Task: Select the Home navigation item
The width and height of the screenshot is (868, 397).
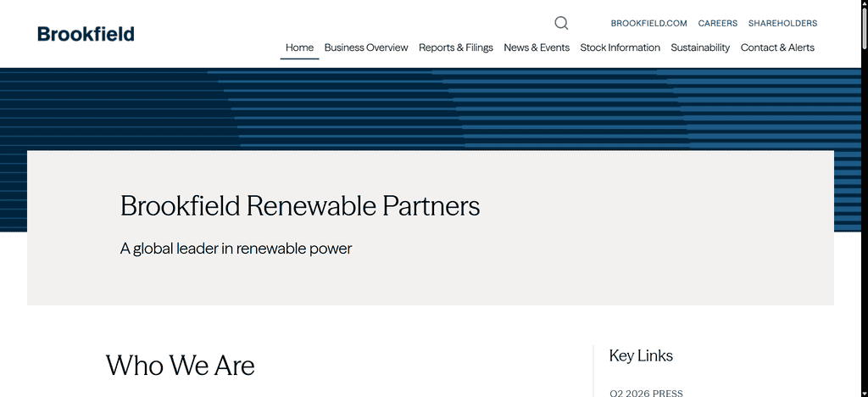Action: [299, 48]
